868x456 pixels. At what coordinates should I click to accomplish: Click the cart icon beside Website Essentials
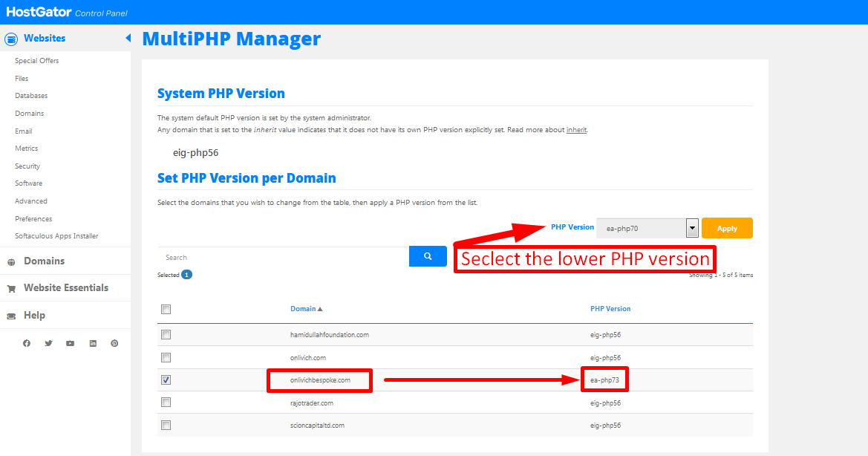point(11,288)
